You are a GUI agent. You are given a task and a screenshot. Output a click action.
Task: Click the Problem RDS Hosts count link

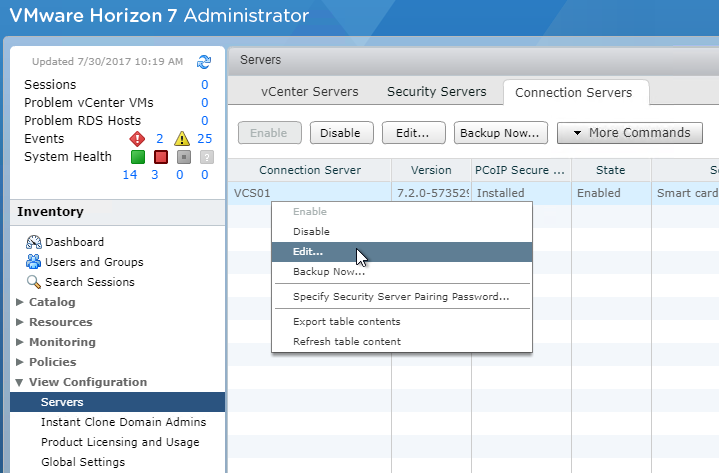pyautogui.click(x=205, y=121)
